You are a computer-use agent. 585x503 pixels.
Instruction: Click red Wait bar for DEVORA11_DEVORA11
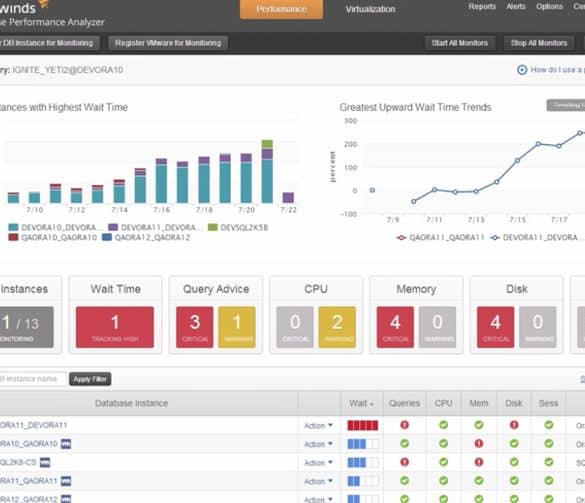coord(363,425)
